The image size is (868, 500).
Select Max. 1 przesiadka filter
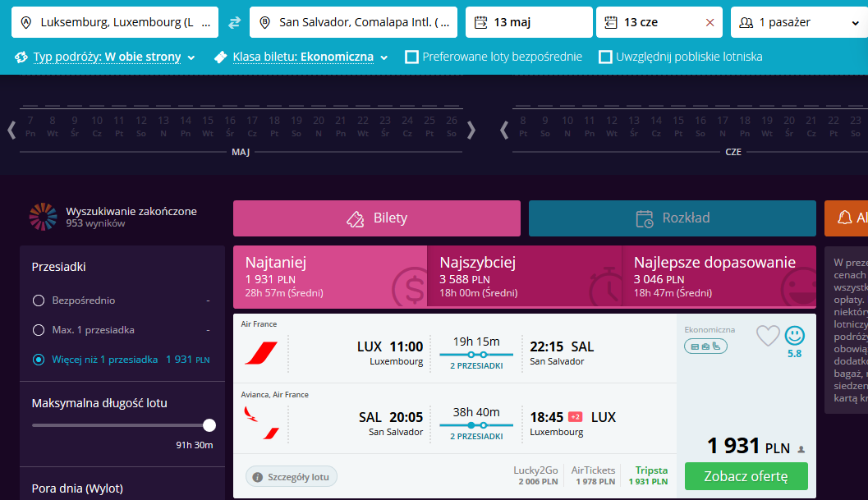point(39,330)
